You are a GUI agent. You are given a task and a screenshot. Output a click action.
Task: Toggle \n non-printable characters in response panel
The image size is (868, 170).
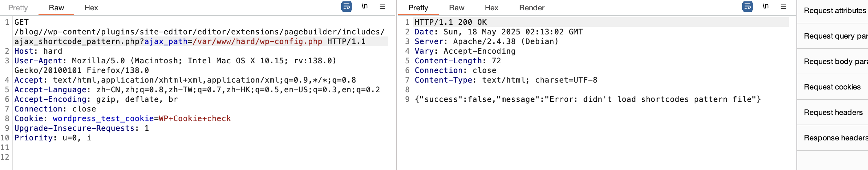766,6
